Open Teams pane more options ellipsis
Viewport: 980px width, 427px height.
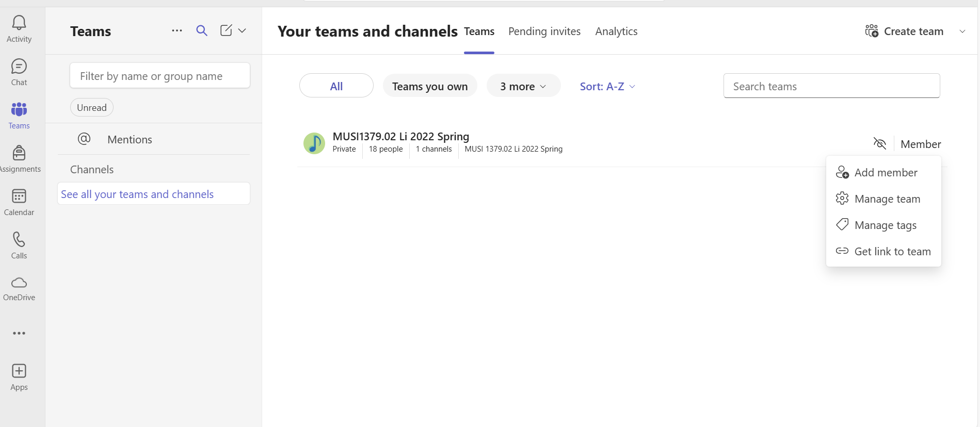177,30
